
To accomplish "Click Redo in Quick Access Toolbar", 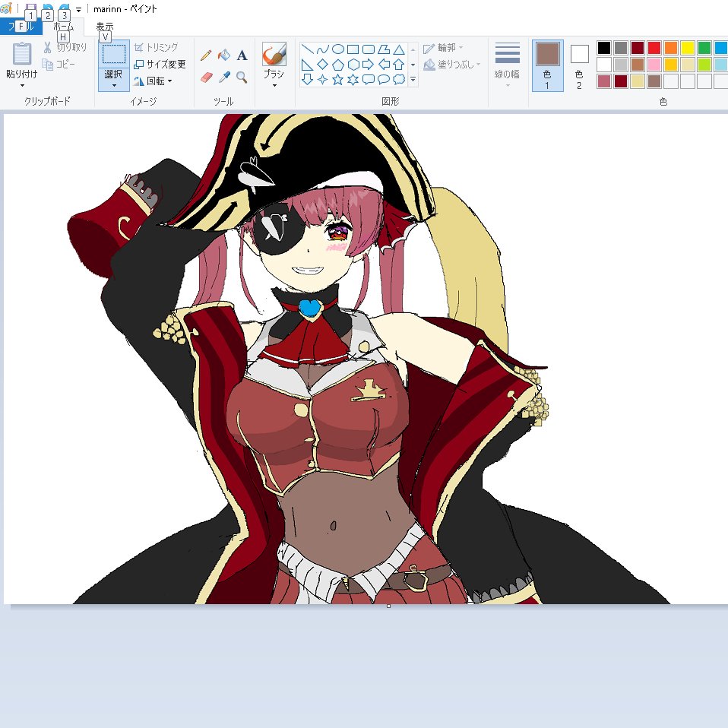I will (64, 8).
